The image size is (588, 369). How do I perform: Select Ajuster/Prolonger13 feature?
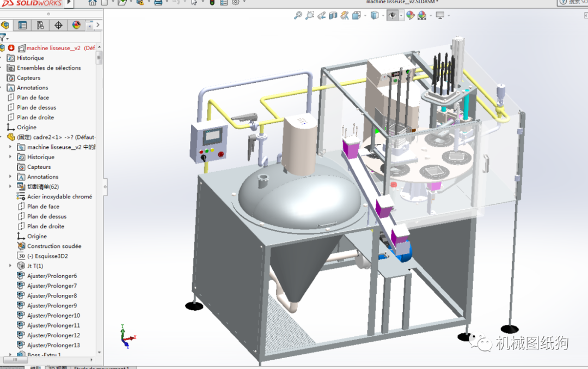click(53, 345)
